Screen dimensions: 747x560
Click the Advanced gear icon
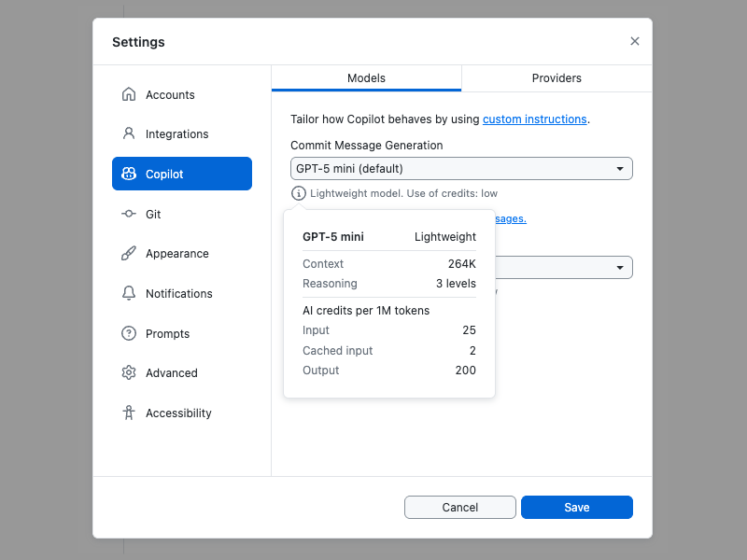[129, 372]
